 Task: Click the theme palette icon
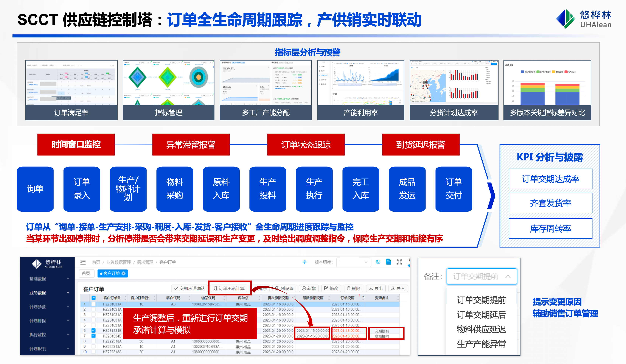pyautogui.click(x=378, y=262)
